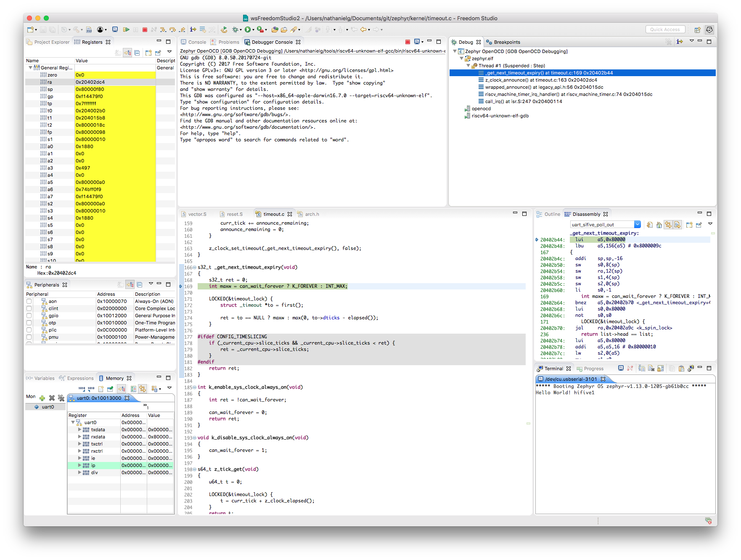The width and height of the screenshot is (741, 560).
Task: Enable the plic peripheral checkbox
Action: [x=29, y=330]
